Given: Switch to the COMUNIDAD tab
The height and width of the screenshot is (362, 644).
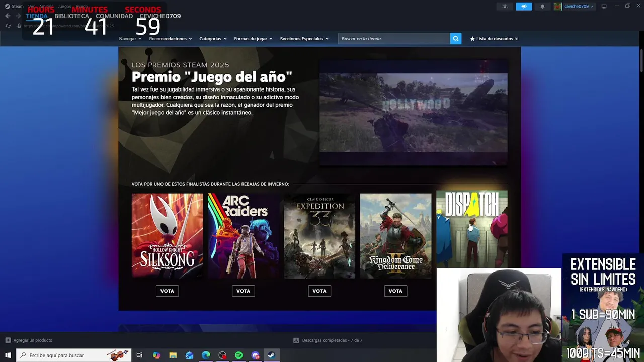Looking at the screenshot, I should pyautogui.click(x=114, y=16).
